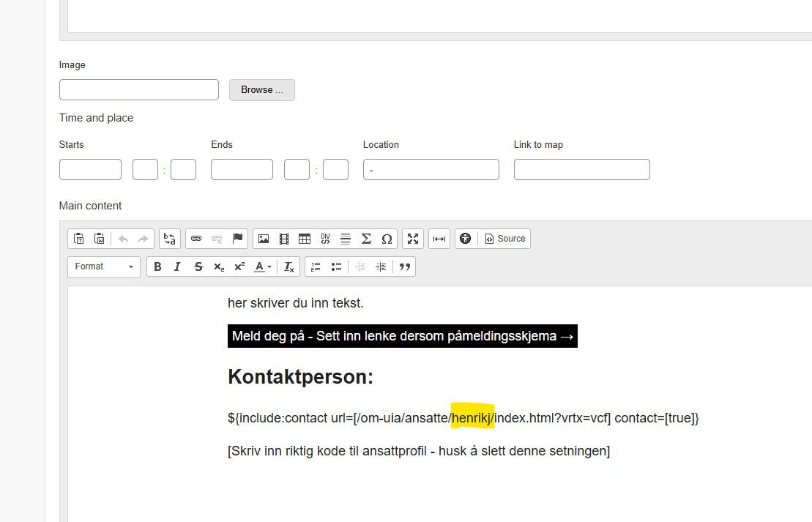Toggle bulleted list

336,266
